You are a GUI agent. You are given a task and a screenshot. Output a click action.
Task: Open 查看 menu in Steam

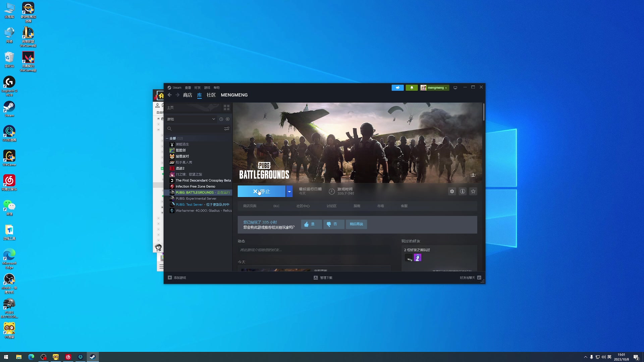click(x=188, y=88)
